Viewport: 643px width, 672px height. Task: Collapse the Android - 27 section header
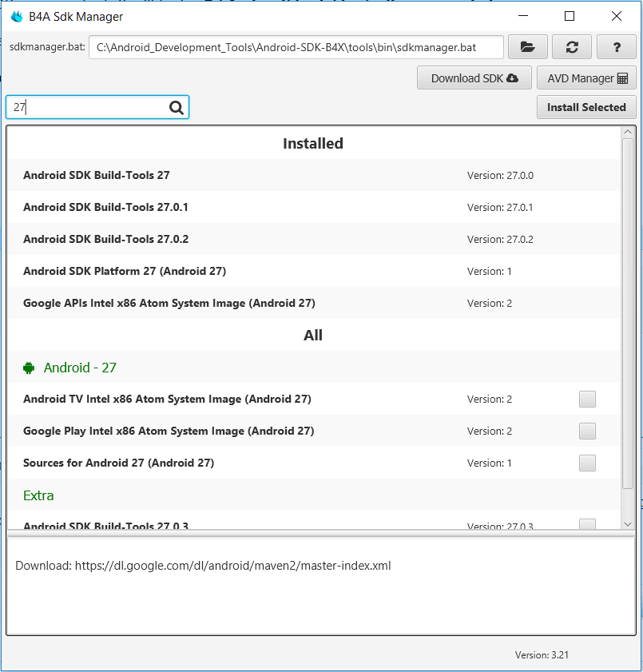80,368
